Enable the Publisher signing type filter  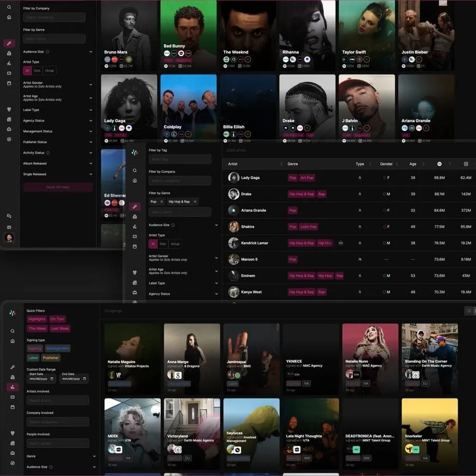tap(51, 358)
